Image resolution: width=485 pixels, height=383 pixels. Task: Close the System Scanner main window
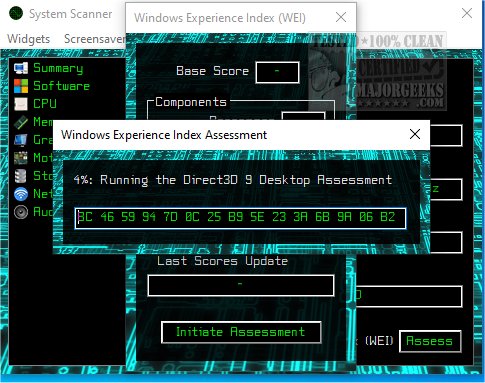pyautogui.click(x=467, y=13)
